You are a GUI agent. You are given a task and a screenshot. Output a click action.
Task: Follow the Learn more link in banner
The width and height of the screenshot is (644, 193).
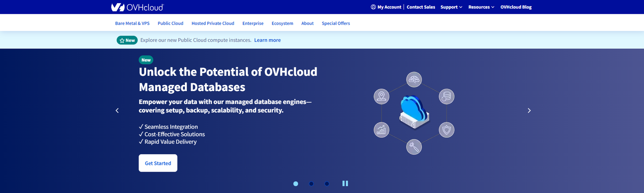(267, 40)
